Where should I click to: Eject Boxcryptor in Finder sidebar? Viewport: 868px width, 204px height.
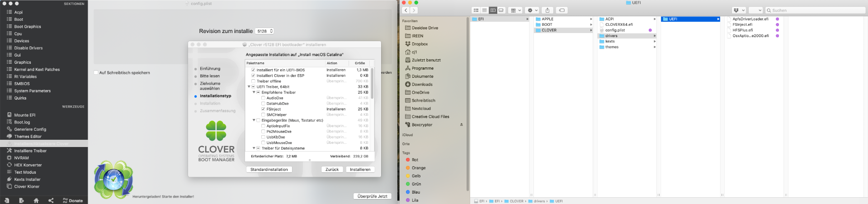pos(462,125)
